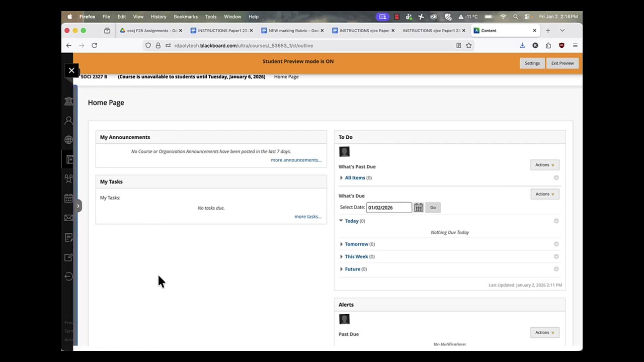Open the Tools icon in sidebar
The height and width of the screenshot is (362, 644).
(69, 257)
